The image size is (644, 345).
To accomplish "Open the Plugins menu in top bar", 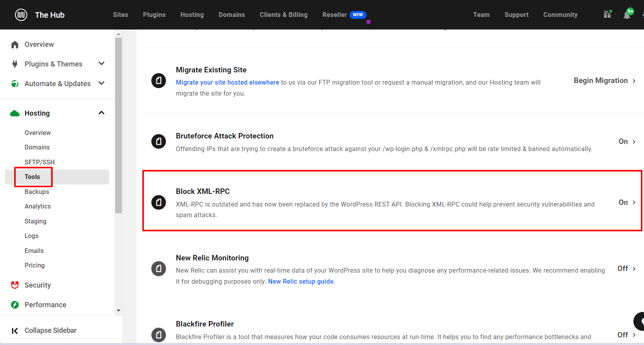I will [154, 15].
